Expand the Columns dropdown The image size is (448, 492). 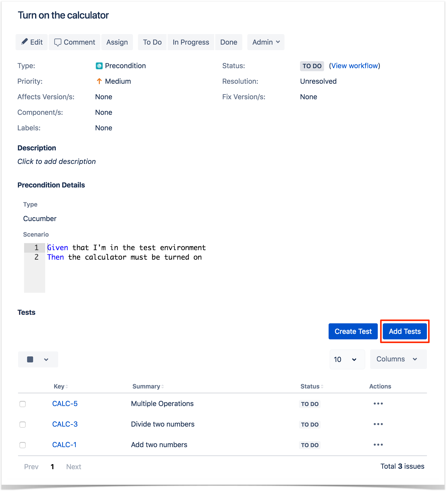(398, 359)
